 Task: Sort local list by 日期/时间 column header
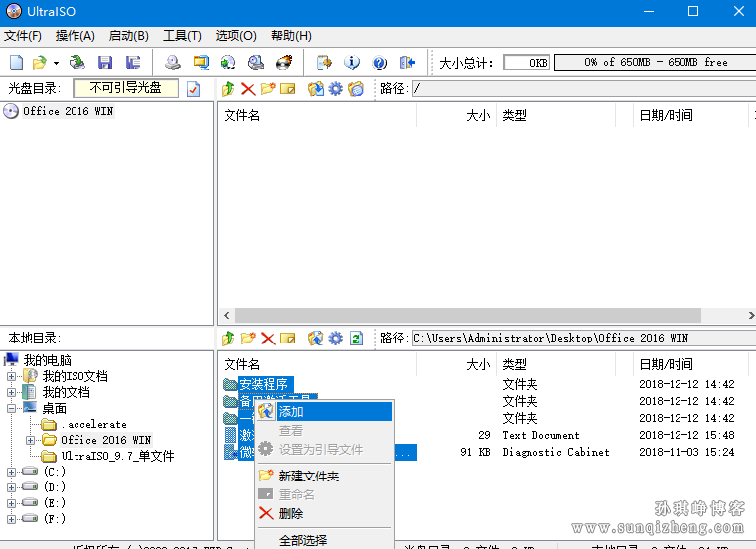[x=690, y=365]
